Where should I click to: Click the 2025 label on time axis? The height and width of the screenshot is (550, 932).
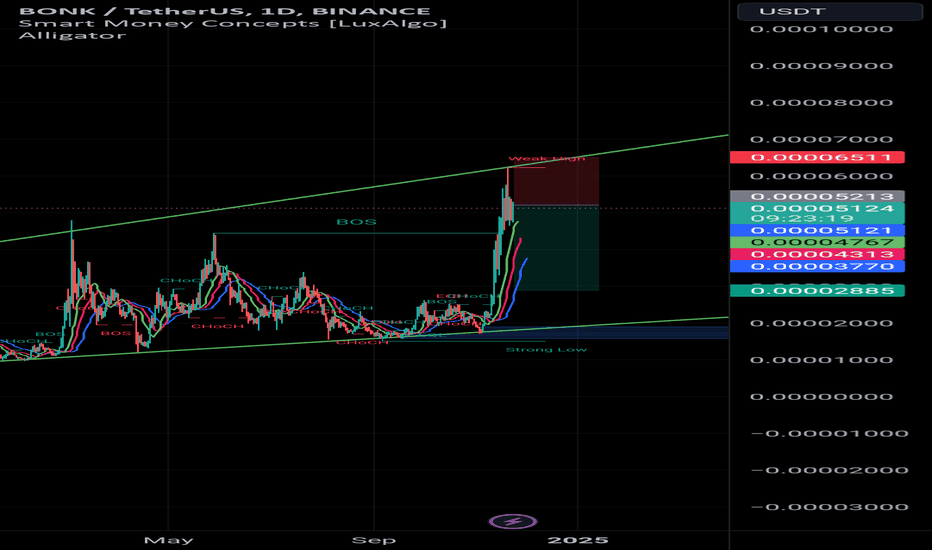(x=578, y=540)
